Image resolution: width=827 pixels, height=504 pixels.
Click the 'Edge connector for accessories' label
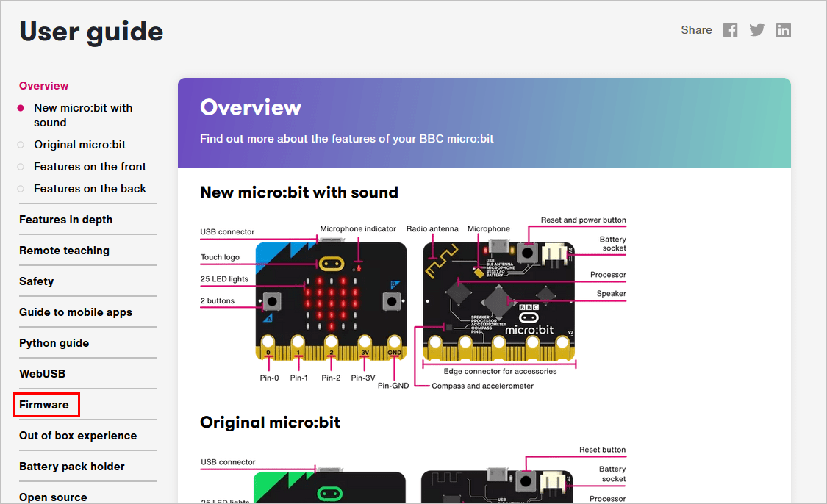click(500, 371)
